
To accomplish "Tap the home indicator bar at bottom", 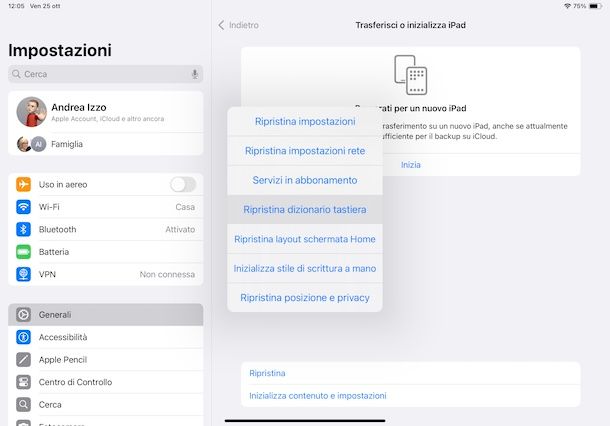I will [305, 421].
